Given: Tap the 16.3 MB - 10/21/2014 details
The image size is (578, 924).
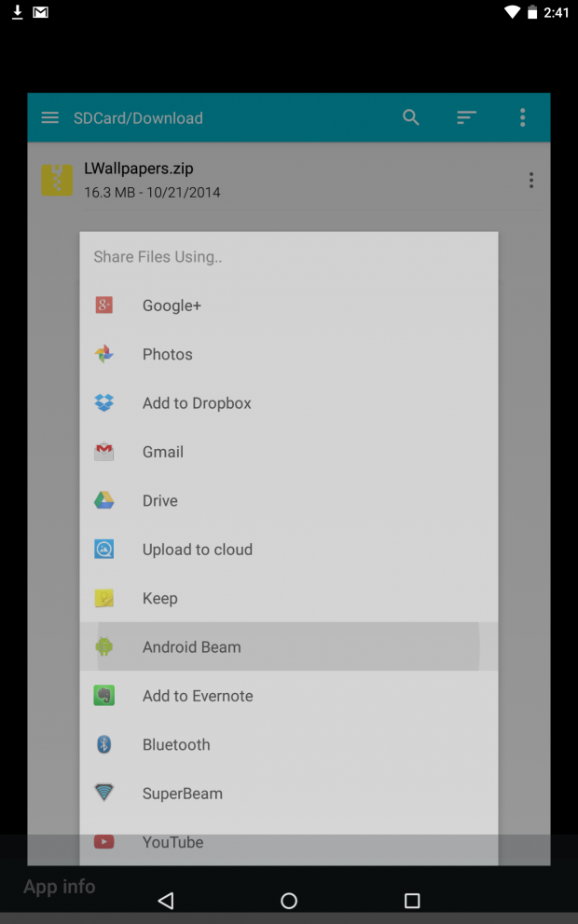Looking at the screenshot, I should 152,193.
